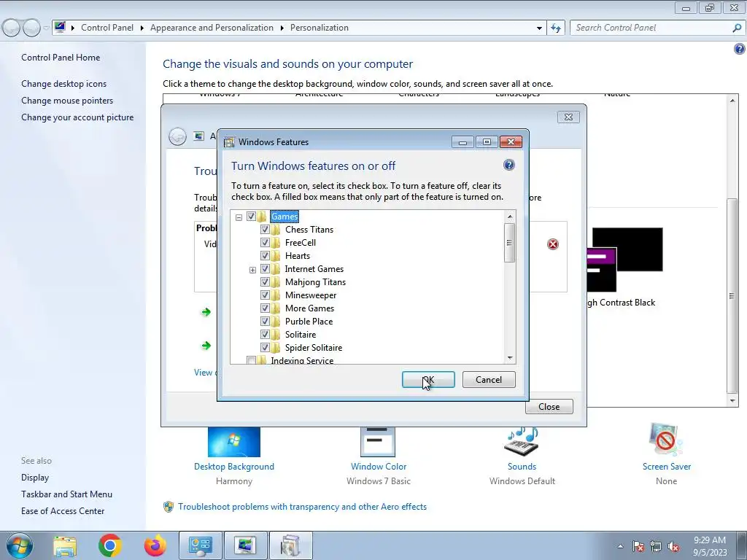Screen dimensions: 747x560
Task: Click the network tray icon
Action: (656, 547)
